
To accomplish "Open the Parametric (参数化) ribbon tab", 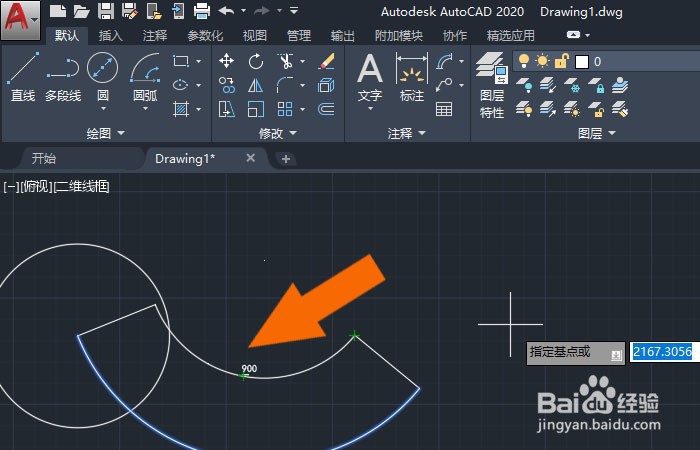I will tap(205, 36).
